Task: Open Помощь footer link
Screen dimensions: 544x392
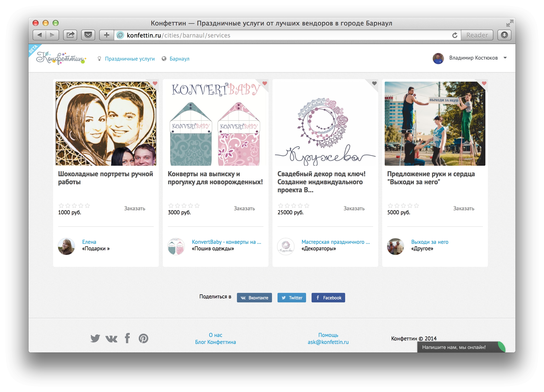Action: coord(328,335)
